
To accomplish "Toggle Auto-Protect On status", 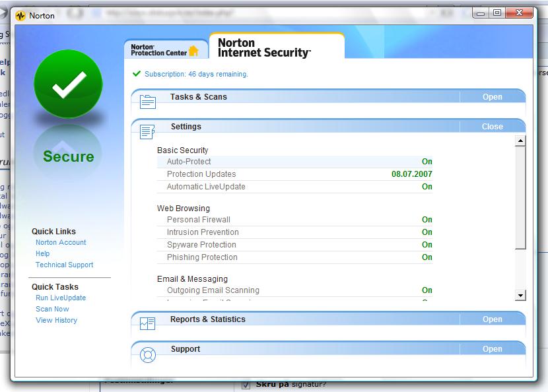I will 427,162.
